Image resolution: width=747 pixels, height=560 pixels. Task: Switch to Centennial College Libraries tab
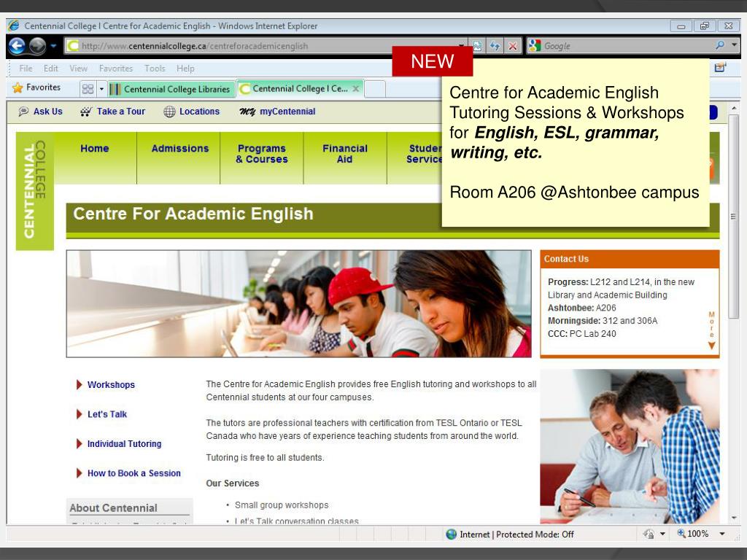[171, 89]
